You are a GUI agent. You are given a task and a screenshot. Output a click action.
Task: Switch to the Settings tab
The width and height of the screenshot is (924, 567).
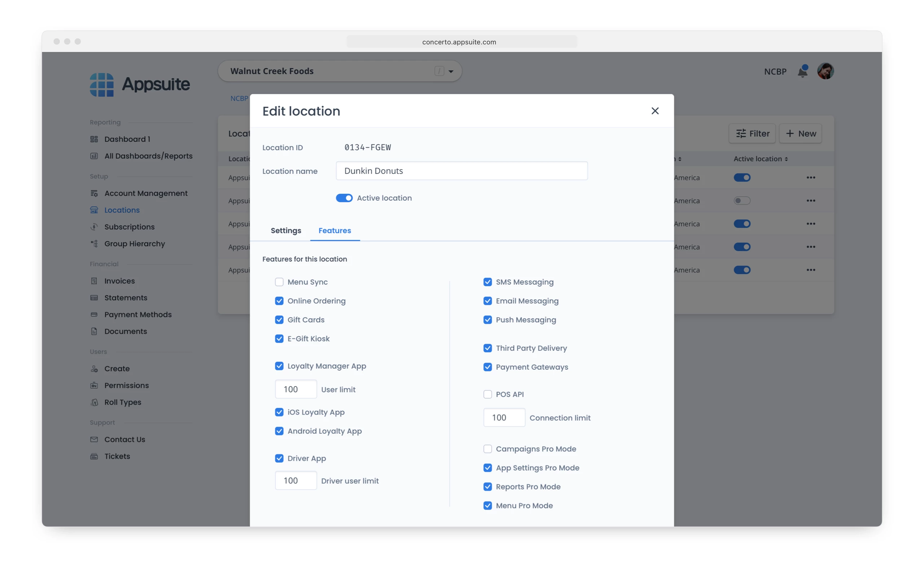tap(286, 231)
